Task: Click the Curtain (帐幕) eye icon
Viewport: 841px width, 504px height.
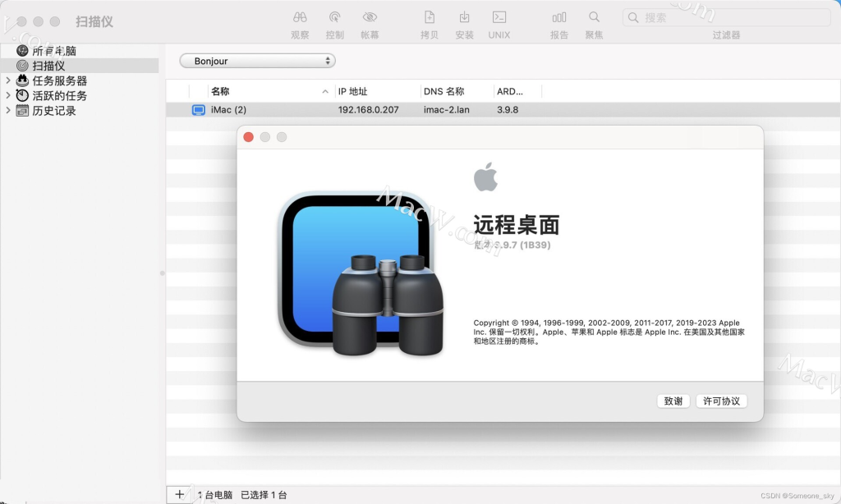Action: point(370,17)
